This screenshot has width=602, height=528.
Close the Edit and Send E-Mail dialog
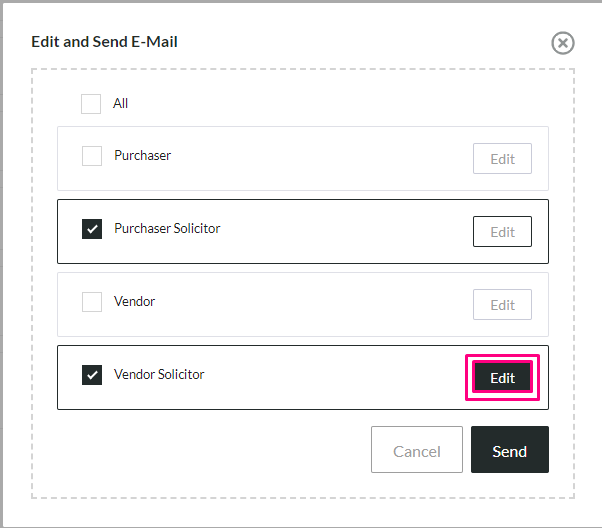pyautogui.click(x=563, y=43)
